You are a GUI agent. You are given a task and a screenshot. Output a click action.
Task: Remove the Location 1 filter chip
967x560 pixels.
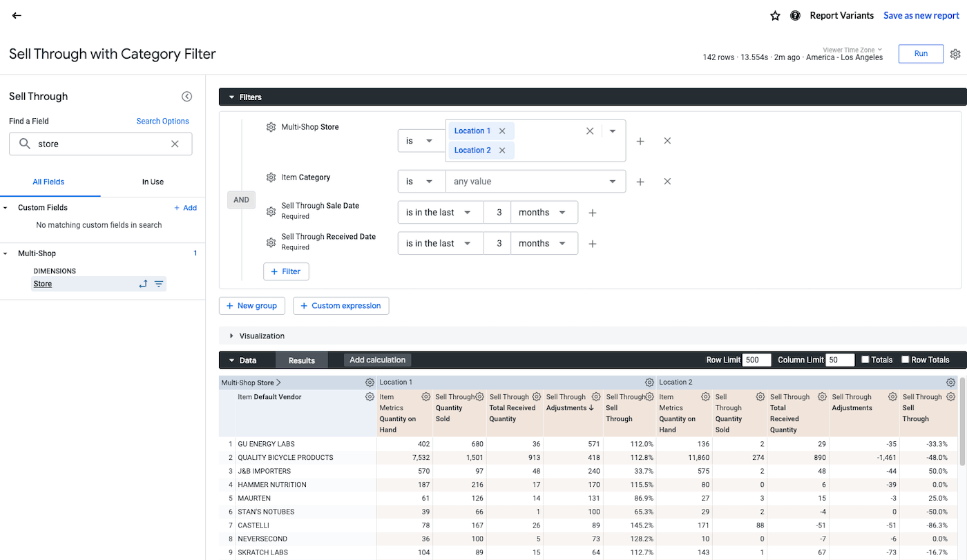click(x=502, y=131)
